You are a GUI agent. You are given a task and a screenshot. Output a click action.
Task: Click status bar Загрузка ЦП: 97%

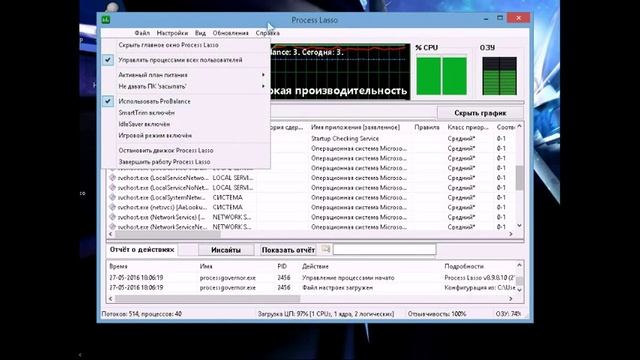click(326, 314)
